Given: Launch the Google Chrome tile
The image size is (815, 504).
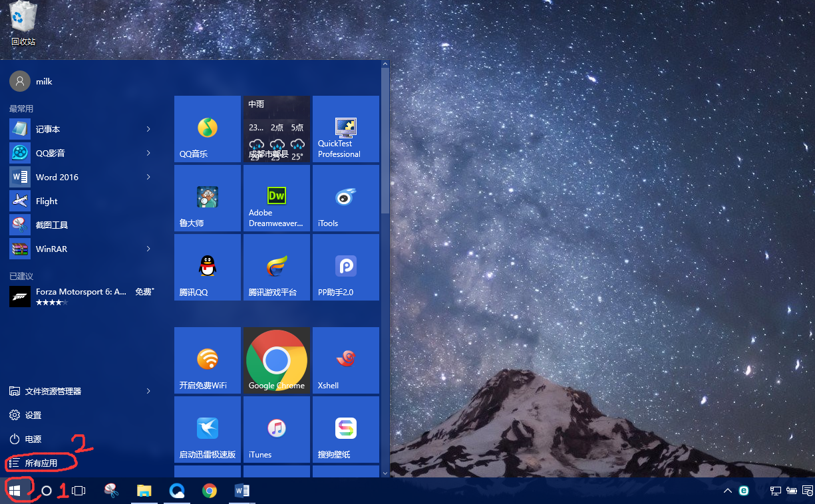Looking at the screenshot, I should (x=277, y=360).
